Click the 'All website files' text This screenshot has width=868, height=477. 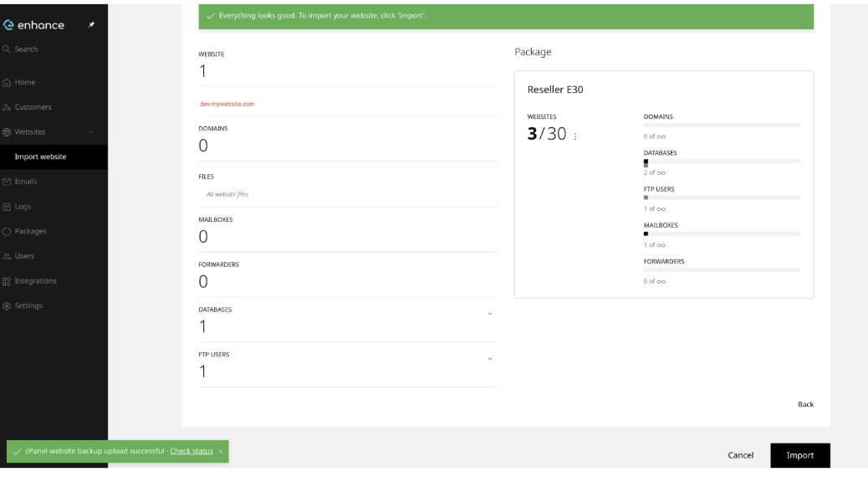pyautogui.click(x=227, y=194)
